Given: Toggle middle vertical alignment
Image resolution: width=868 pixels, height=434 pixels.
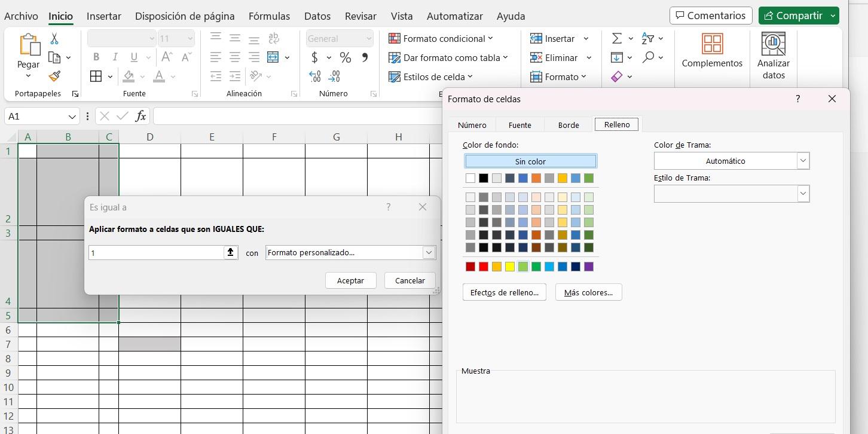Looking at the screenshot, I should coord(235,38).
